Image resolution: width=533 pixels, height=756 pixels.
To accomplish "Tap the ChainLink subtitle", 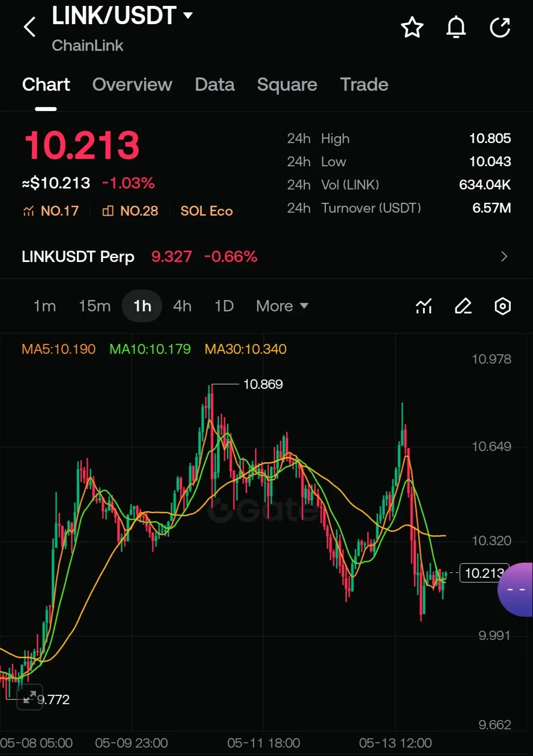I will click(87, 45).
